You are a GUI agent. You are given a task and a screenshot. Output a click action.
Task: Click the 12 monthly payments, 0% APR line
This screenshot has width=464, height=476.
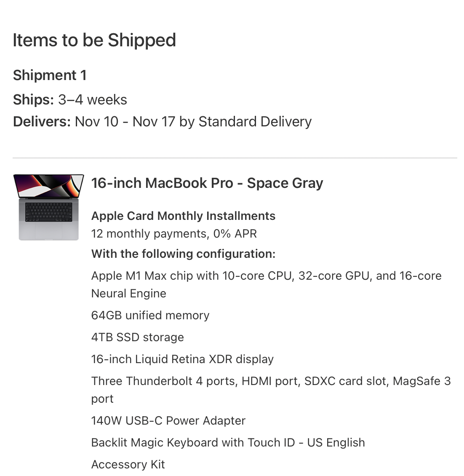coord(174,234)
